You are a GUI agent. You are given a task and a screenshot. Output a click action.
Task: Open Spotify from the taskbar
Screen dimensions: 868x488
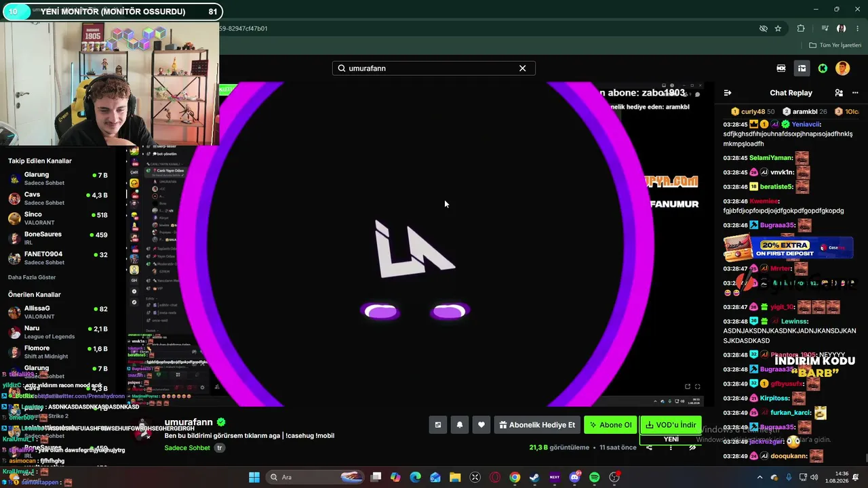[x=595, y=477]
